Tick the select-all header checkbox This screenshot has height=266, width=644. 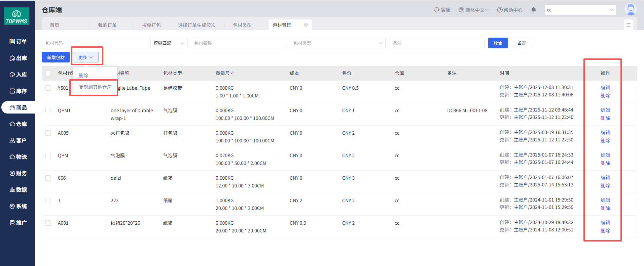(48, 73)
